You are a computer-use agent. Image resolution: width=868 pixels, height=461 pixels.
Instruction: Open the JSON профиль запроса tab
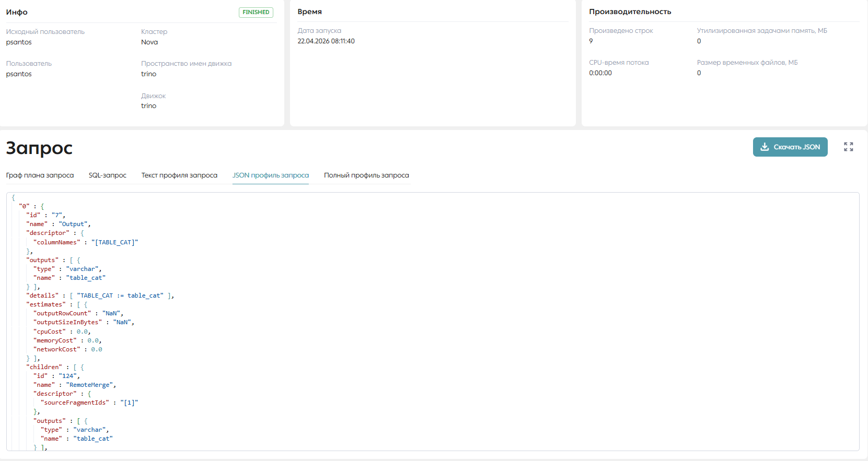[271, 175]
